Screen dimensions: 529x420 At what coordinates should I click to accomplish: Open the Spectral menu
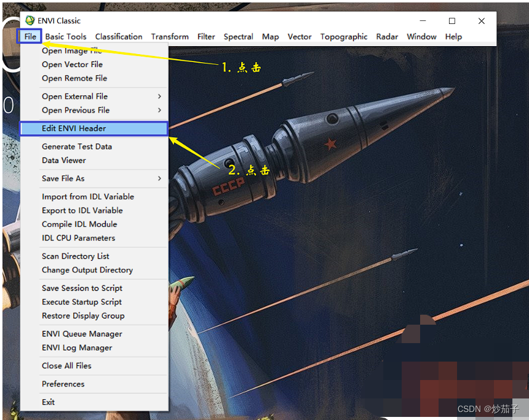point(239,36)
